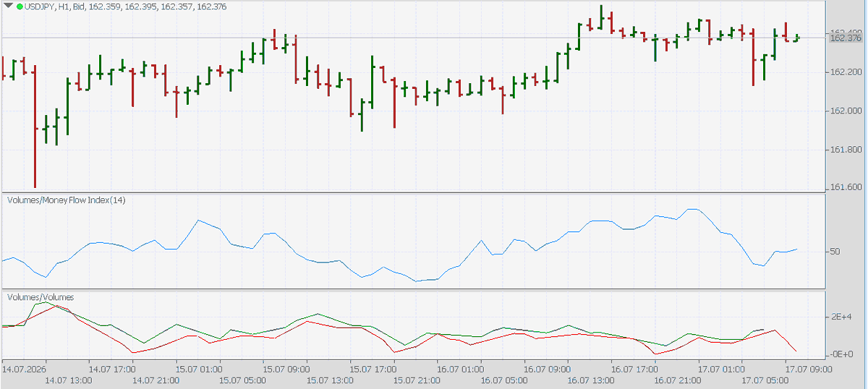Click the 50 level on MFI scale
This screenshot has width=868, height=389.
point(835,252)
